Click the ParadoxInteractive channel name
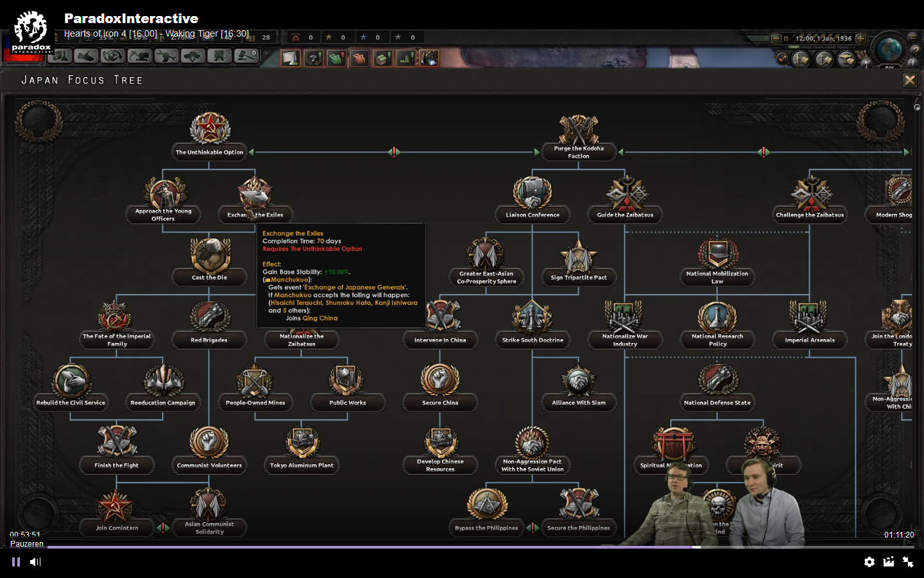The height and width of the screenshot is (578, 924). click(131, 19)
